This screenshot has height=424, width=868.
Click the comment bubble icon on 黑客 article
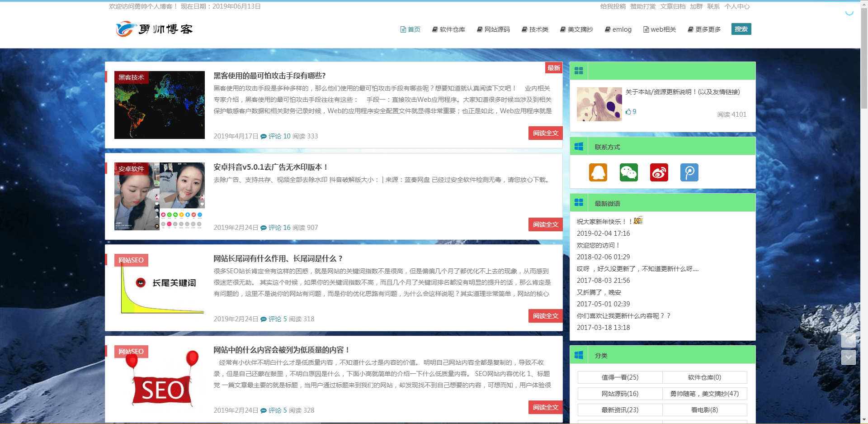tap(263, 136)
